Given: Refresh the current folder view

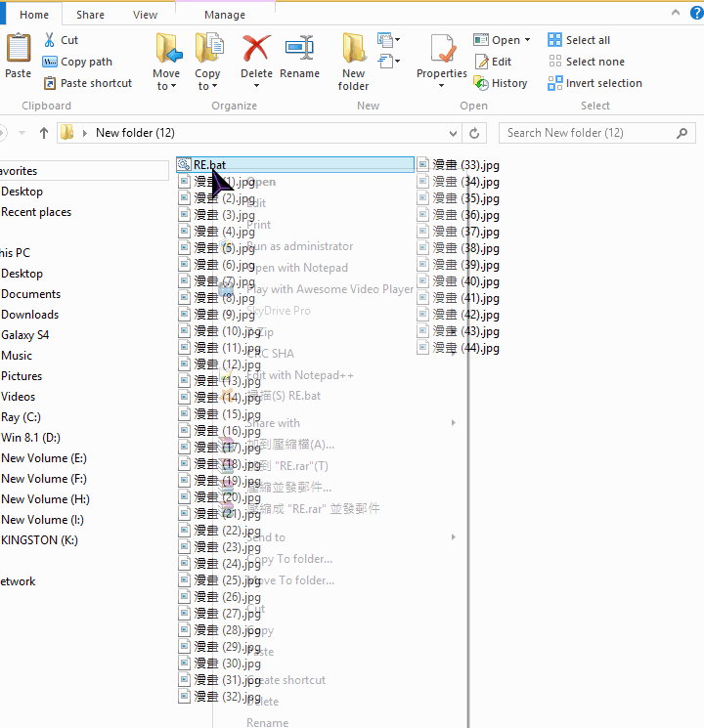Looking at the screenshot, I should (x=474, y=133).
